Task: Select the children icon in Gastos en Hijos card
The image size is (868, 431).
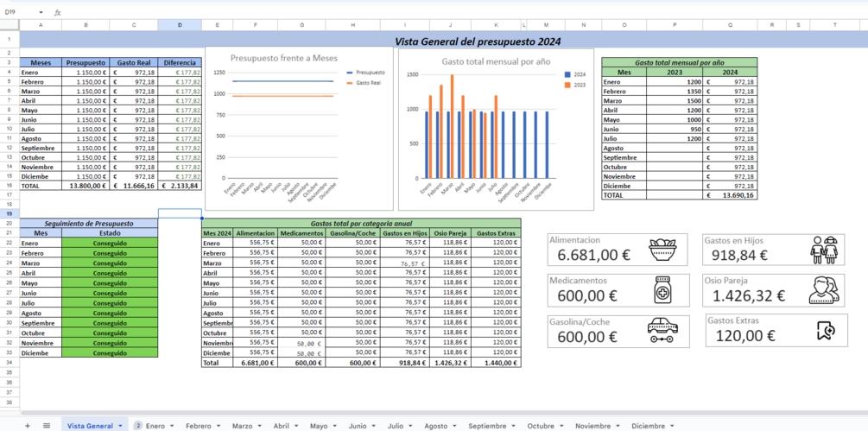Action: pyautogui.click(x=824, y=250)
